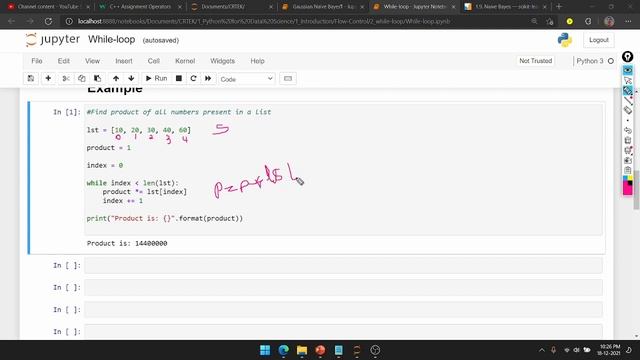640x360 pixels.
Task: Show hidden system tray icons chevron
Action: pos(542,350)
